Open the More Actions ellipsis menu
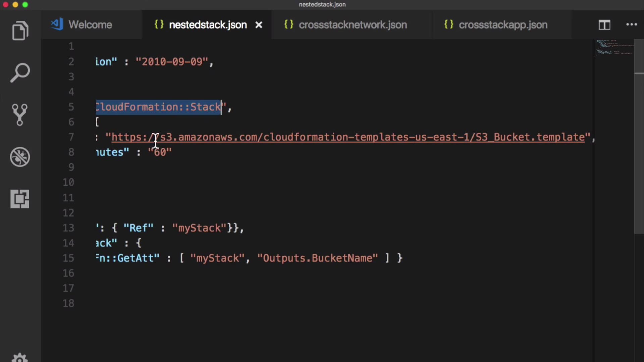 (631, 24)
